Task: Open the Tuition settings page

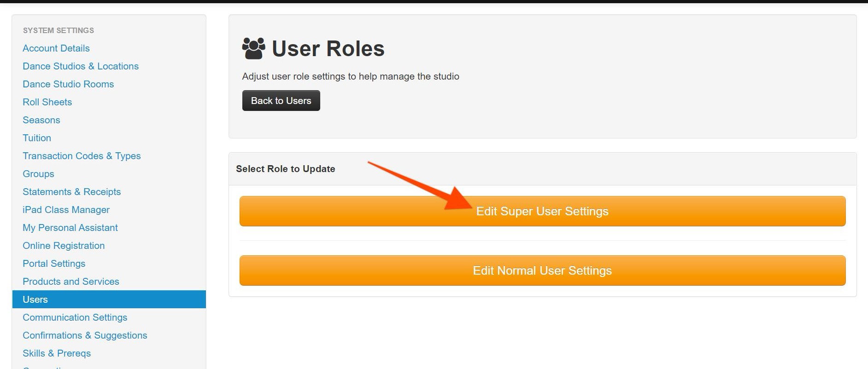Action: coord(37,138)
